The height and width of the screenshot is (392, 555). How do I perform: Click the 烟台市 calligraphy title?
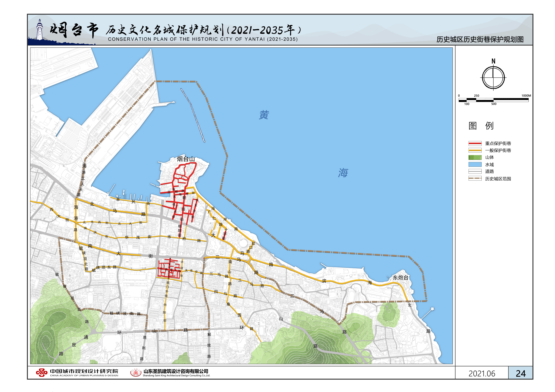[x=74, y=30]
